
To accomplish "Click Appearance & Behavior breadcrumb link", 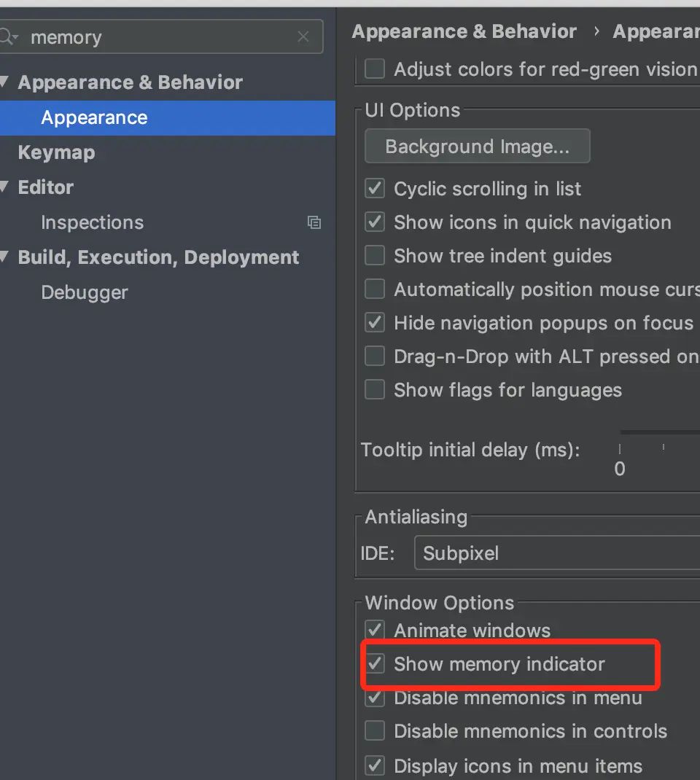I will point(464,31).
